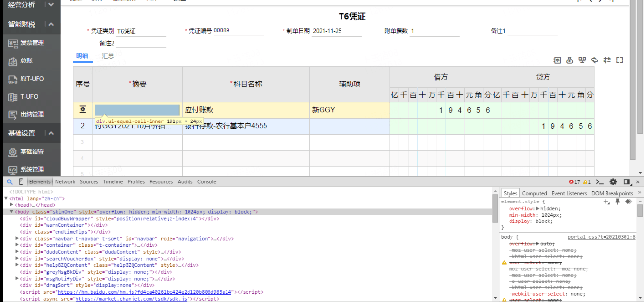644x302 pixels.
Task: Open the T-UFO report icon
Action: [x=13, y=97]
